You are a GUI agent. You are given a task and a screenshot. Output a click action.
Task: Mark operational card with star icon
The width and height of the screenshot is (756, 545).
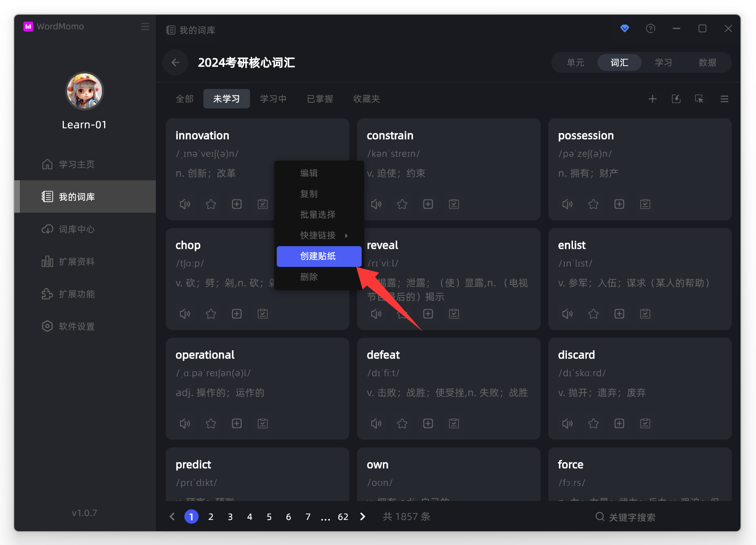click(211, 424)
